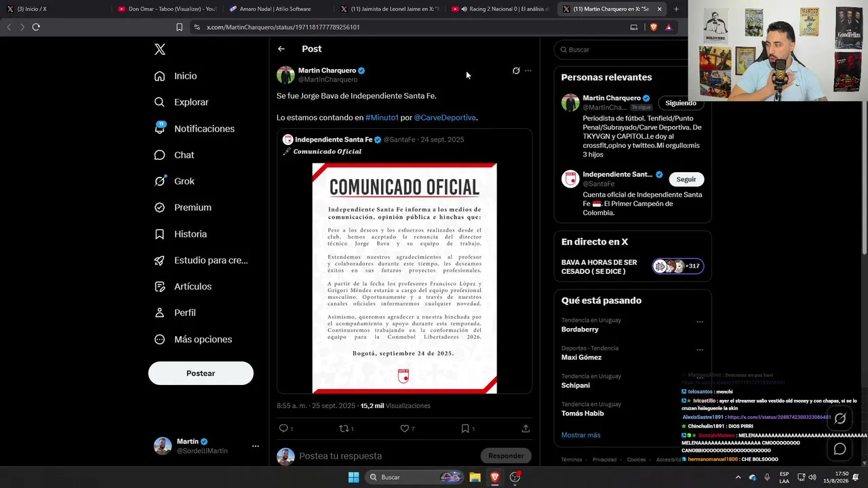Switch to Don Omar - Taboo YouTube tab
Screen dimensions: 868x488
coord(167,9)
